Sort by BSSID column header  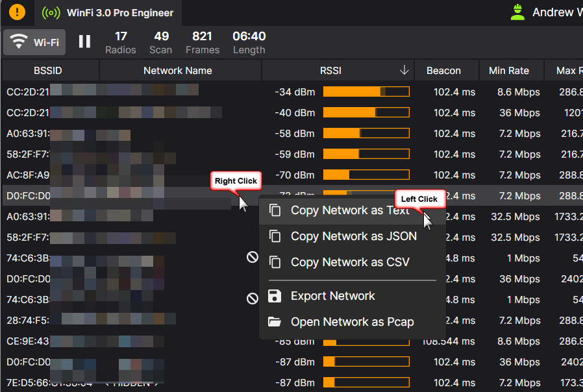[x=48, y=71]
